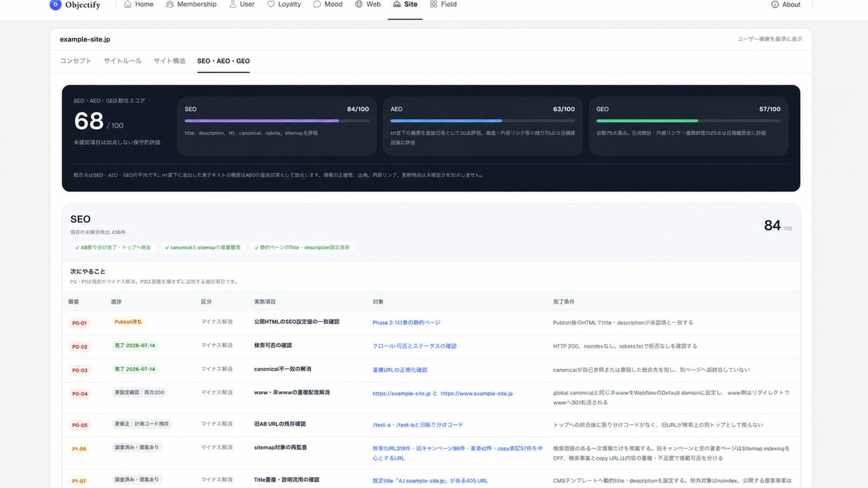The height and width of the screenshot is (488, 868).
Task: Click the P0-03 priority badge
Action: point(79,371)
